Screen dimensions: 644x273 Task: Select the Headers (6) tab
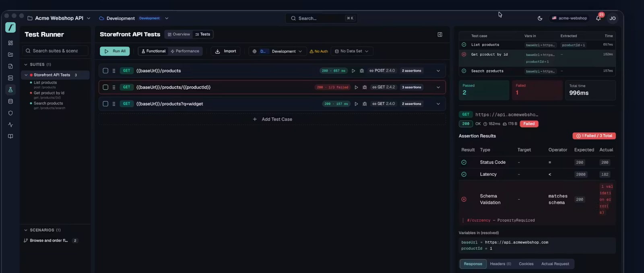[500, 264]
